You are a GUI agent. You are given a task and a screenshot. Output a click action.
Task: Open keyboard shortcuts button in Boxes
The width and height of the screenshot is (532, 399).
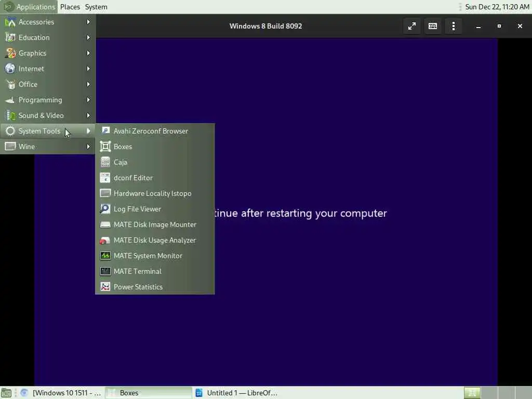coord(433,26)
